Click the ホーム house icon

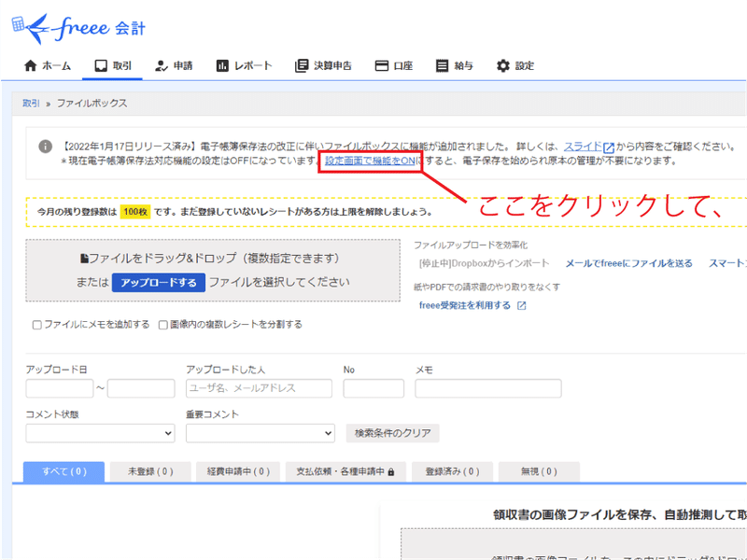coord(31,65)
